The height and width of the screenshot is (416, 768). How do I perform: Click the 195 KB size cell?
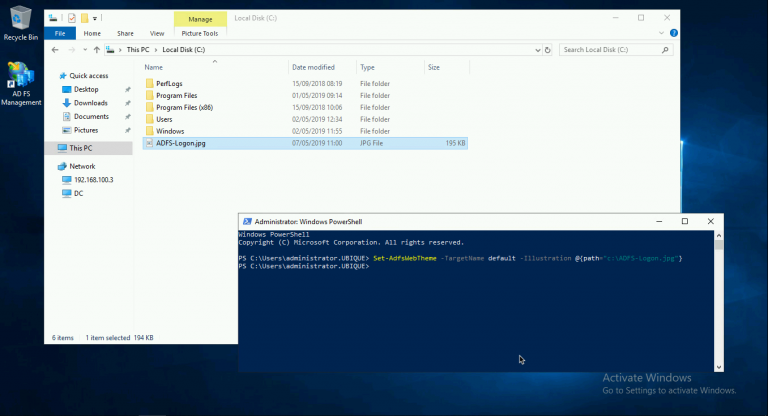[x=455, y=143]
